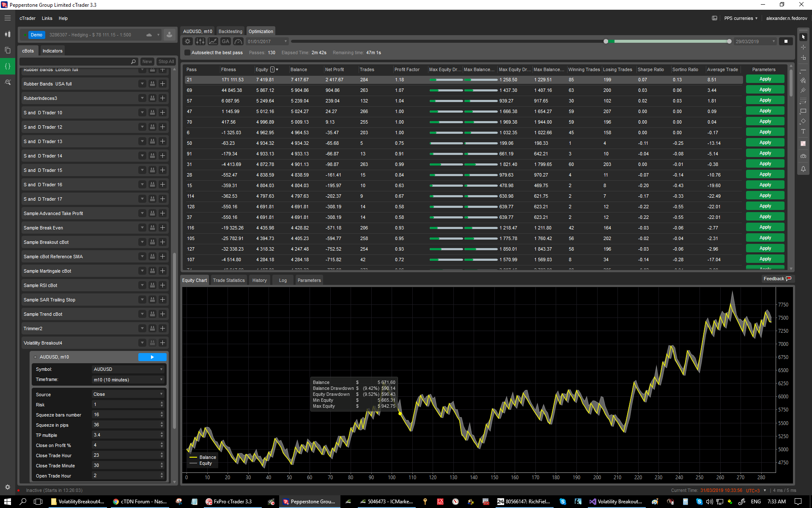Open the start date 01/01/2017 dropdown

pyautogui.click(x=267, y=41)
